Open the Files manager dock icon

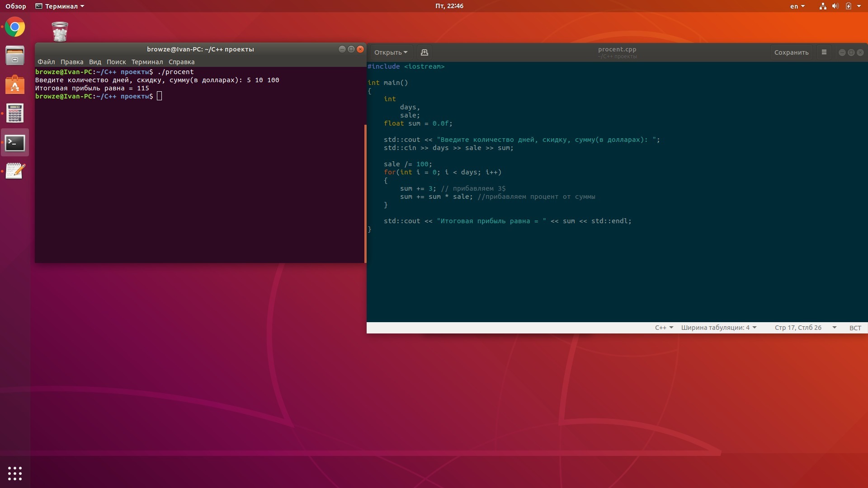tap(15, 56)
